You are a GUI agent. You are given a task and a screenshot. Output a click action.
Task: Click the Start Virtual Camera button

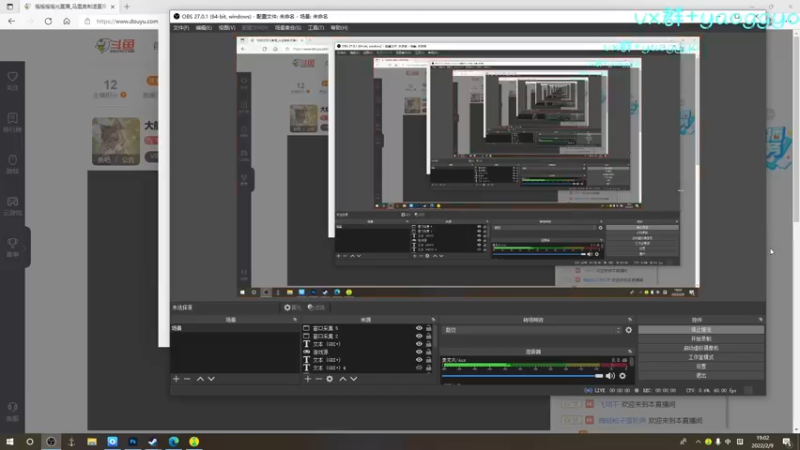(701, 348)
